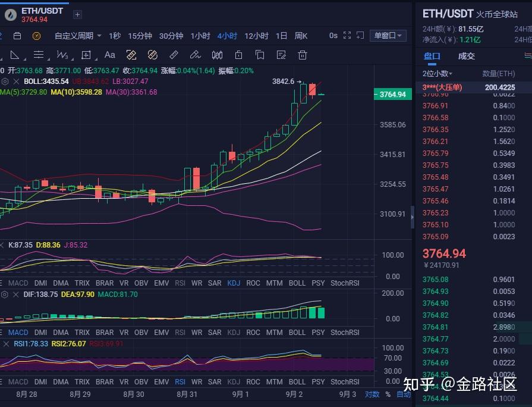The width and height of the screenshot is (532, 407).
Task: Switch to the 1小时 timeframe
Action: tap(200, 36)
